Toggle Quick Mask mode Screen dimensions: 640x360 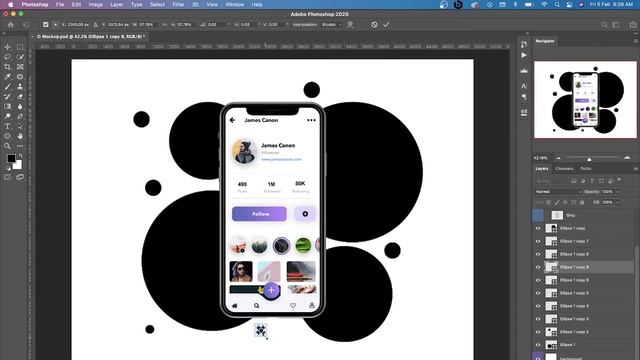click(x=7, y=177)
